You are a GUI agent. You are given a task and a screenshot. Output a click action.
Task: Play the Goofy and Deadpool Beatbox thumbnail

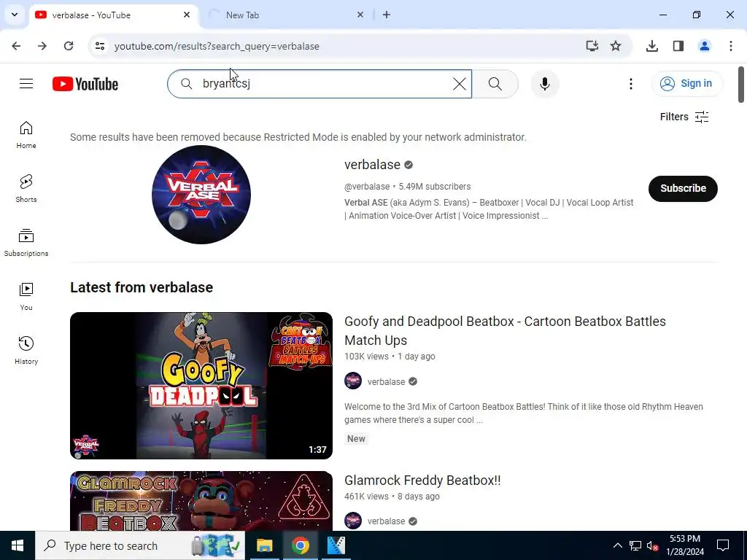pyautogui.click(x=201, y=385)
